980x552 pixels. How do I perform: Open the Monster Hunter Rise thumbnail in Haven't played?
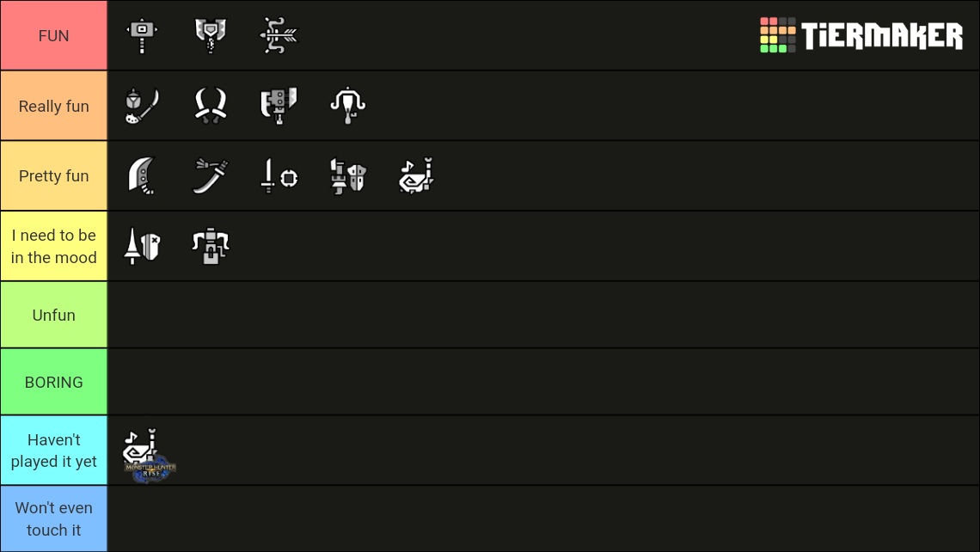(146, 450)
